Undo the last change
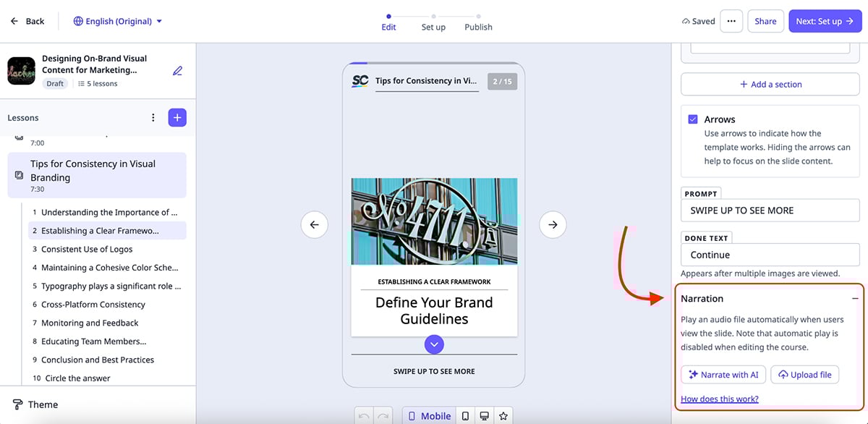 click(x=364, y=416)
